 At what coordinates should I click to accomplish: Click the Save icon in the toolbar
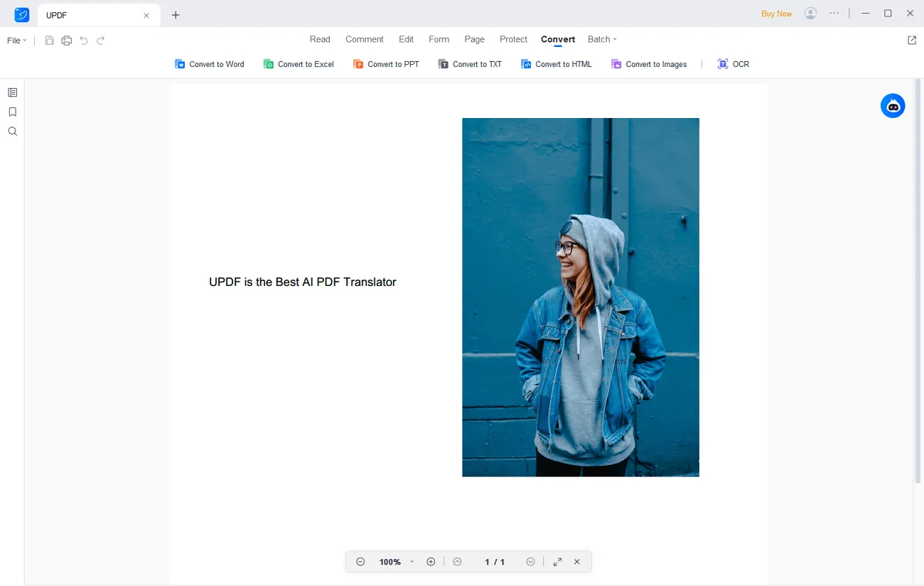[49, 41]
